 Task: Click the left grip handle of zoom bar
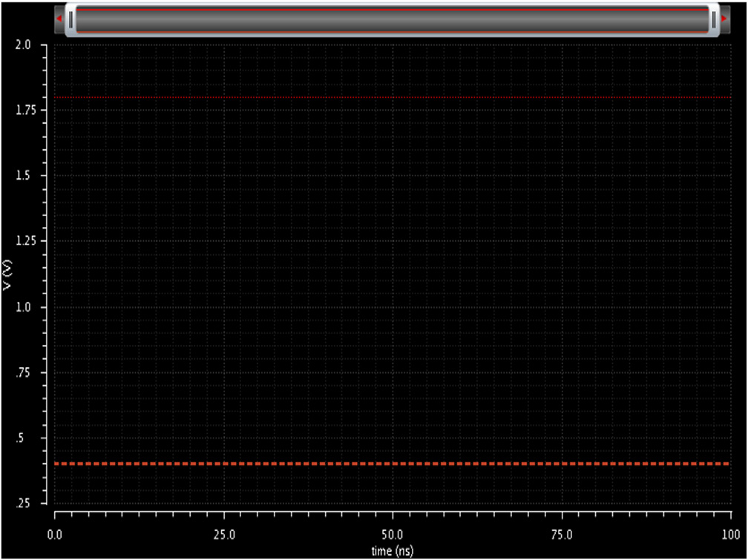70,19
